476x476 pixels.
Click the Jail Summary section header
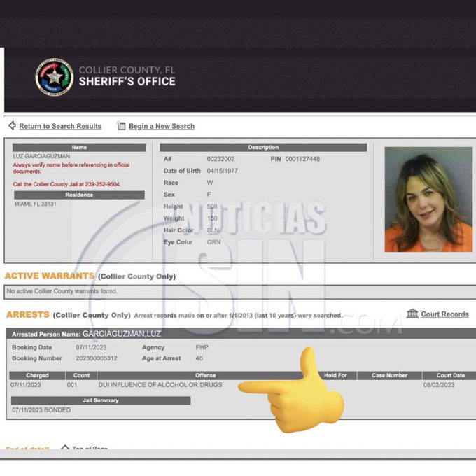tap(101, 400)
